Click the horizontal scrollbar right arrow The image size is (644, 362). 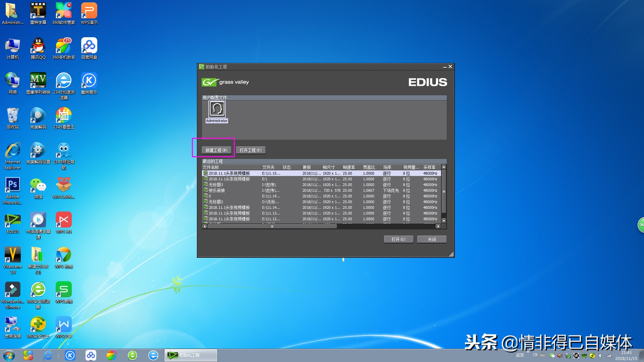click(438, 227)
